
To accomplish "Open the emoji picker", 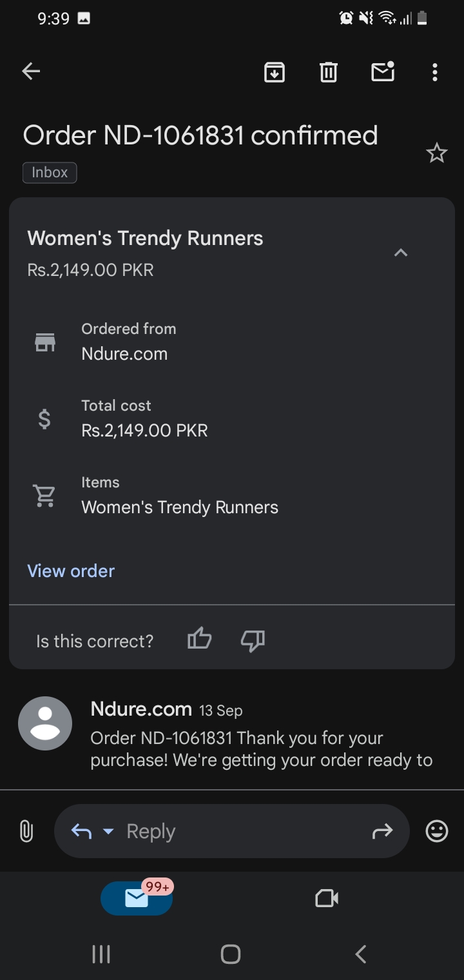I will point(437,831).
